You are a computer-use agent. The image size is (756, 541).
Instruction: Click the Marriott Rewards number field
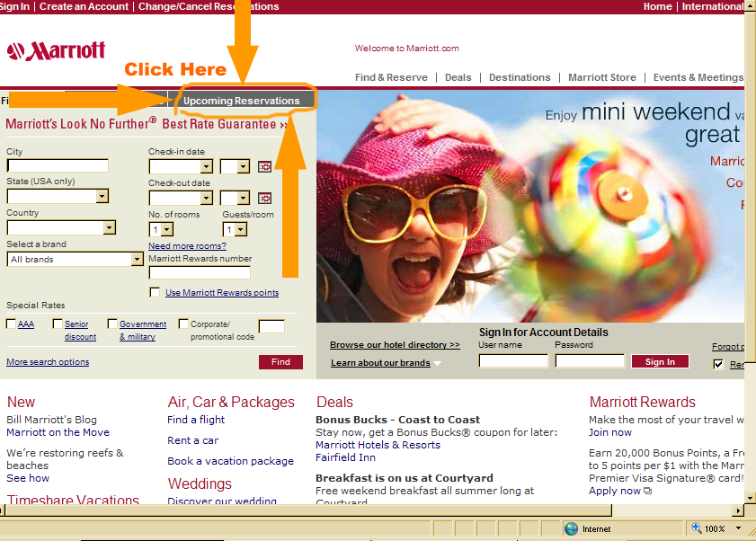pos(200,273)
